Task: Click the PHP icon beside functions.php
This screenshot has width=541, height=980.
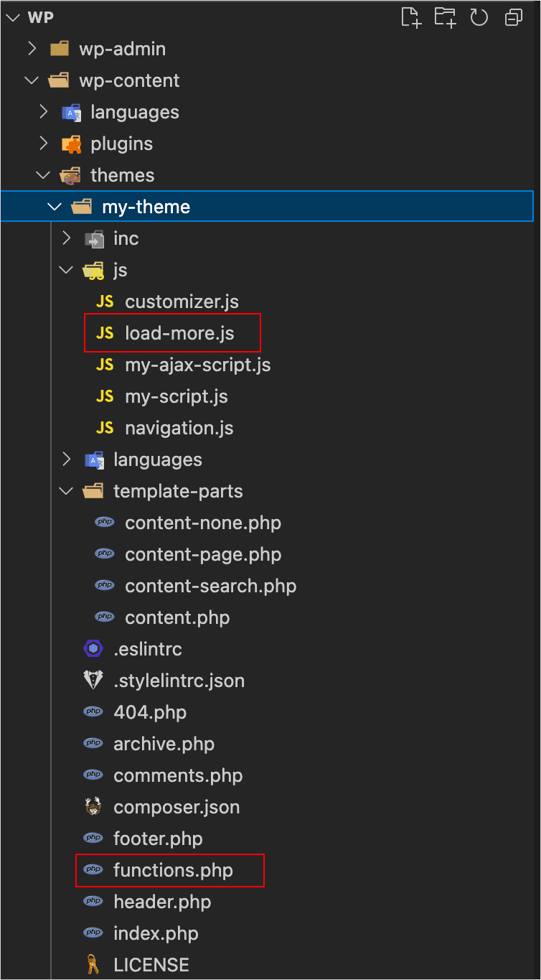Action: click(93, 870)
